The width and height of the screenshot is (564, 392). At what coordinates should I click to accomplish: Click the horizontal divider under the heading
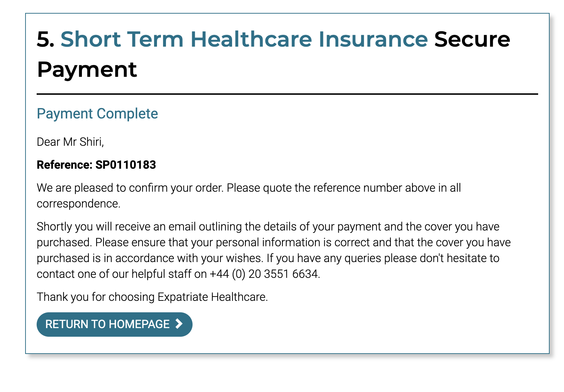click(287, 94)
